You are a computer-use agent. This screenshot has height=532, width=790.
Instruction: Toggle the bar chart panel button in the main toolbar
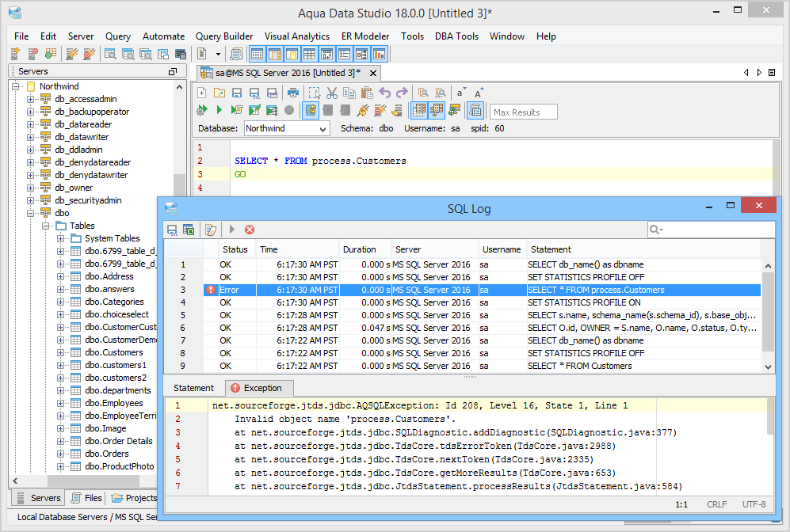tap(379, 54)
